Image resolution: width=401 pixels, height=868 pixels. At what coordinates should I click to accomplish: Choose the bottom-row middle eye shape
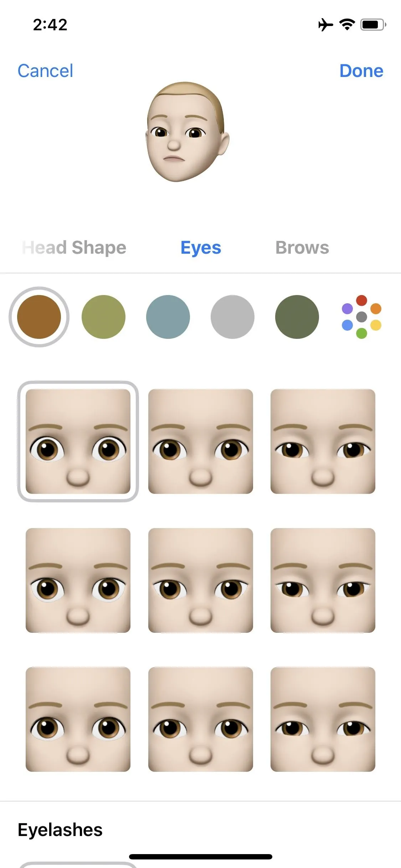click(201, 719)
